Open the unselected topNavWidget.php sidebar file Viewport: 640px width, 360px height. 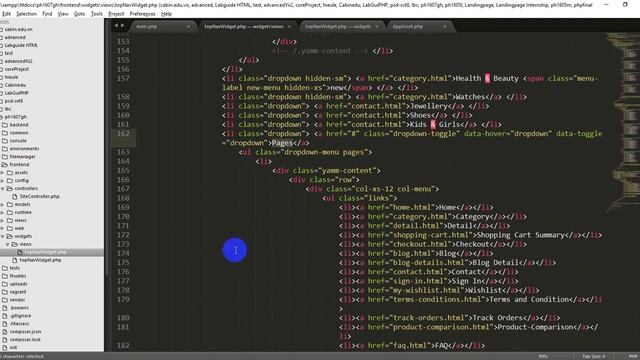click(x=40, y=260)
